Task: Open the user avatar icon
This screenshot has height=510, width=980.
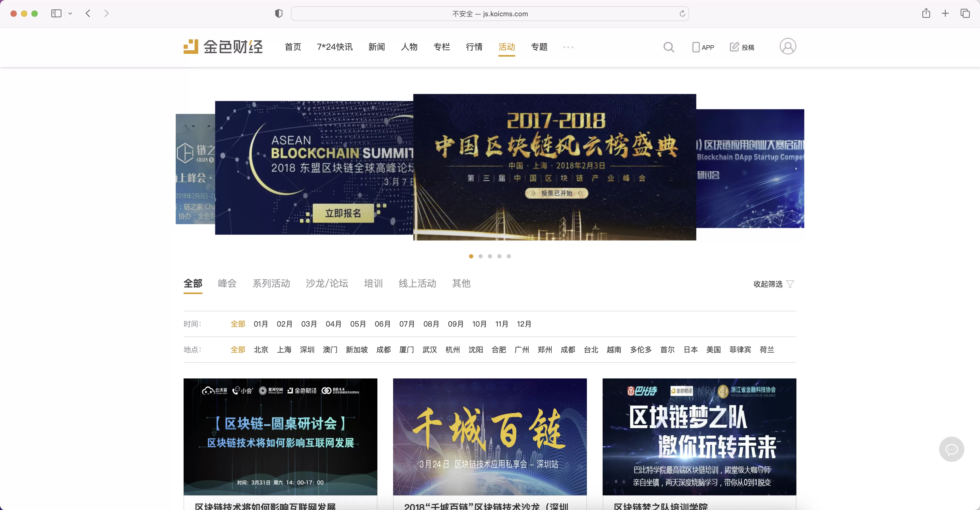Action: tap(788, 46)
